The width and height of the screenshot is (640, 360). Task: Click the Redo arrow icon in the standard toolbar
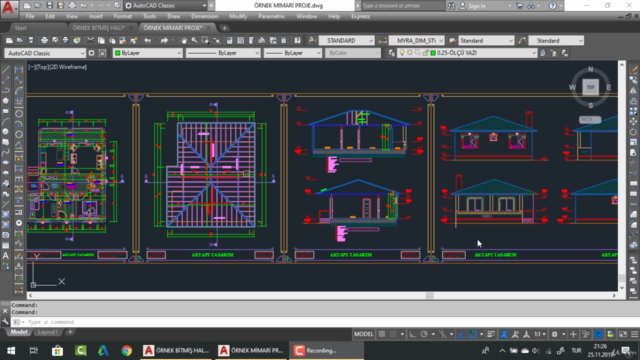[x=164, y=40]
